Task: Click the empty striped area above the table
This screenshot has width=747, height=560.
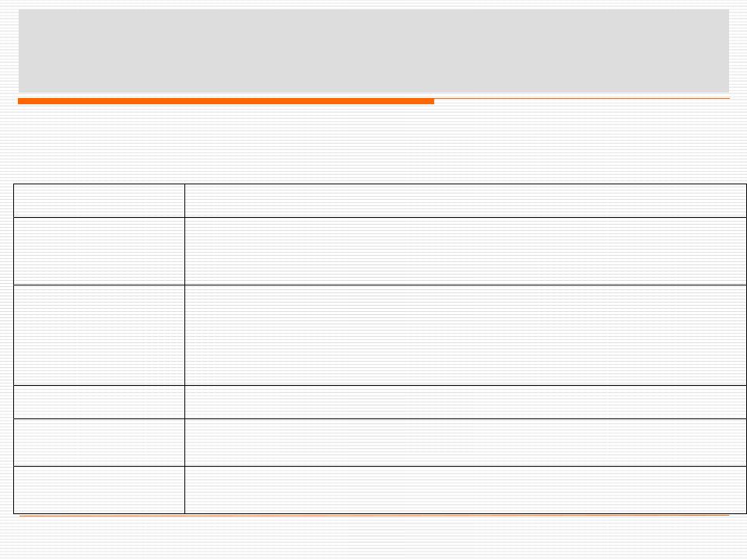Action: [x=373, y=144]
